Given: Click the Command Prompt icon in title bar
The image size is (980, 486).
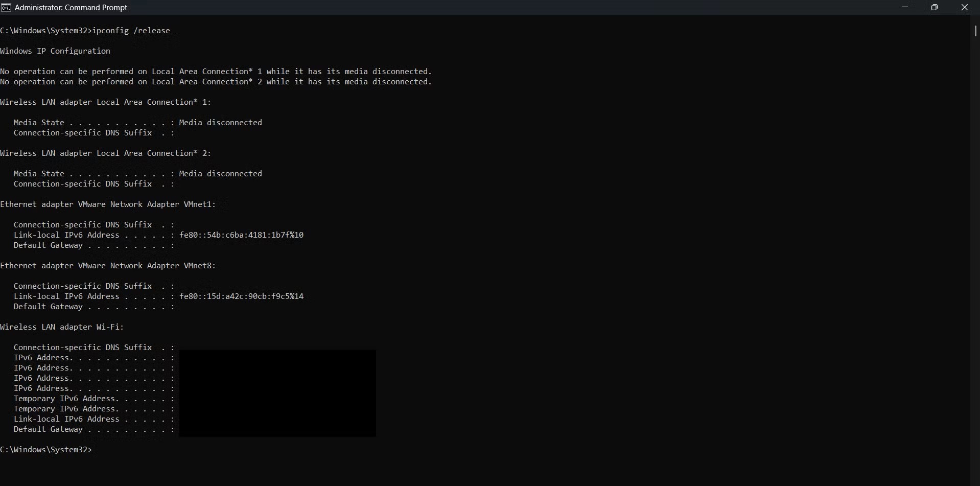Looking at the screenshot, I should (6, 8).
